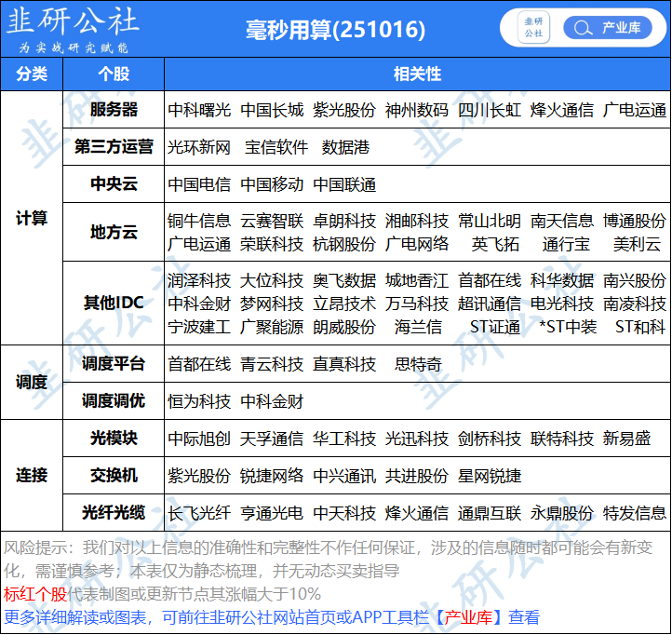Select stock *ST中装
This screenshot has height=635, width=672.
click(568, 327)
